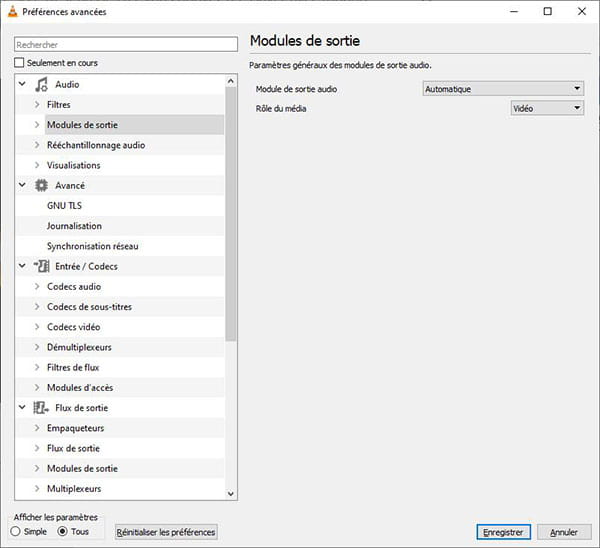600x548 pixels.
Task: Open Synchronisation réseau settings
Action: 92,246
